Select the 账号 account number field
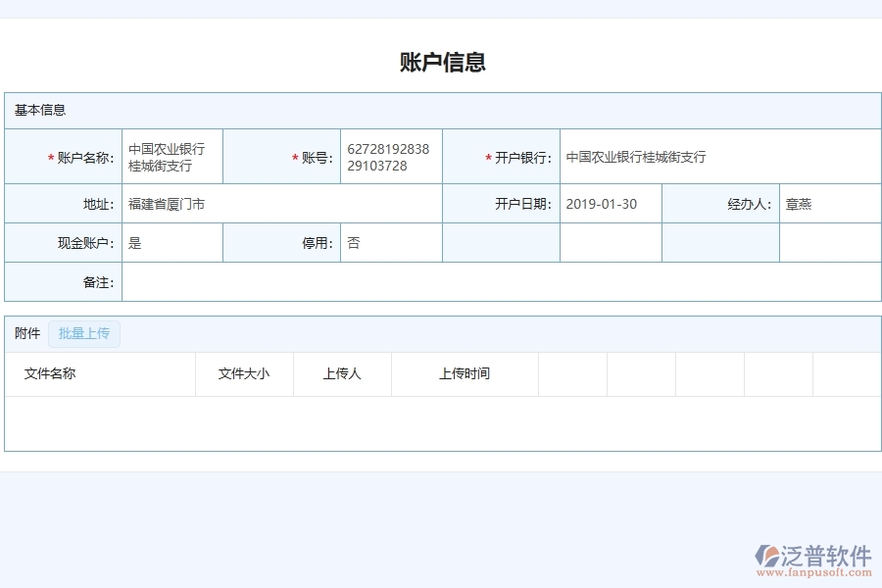The height and width of the screenshot is (588, 882). tap(391, 155)
